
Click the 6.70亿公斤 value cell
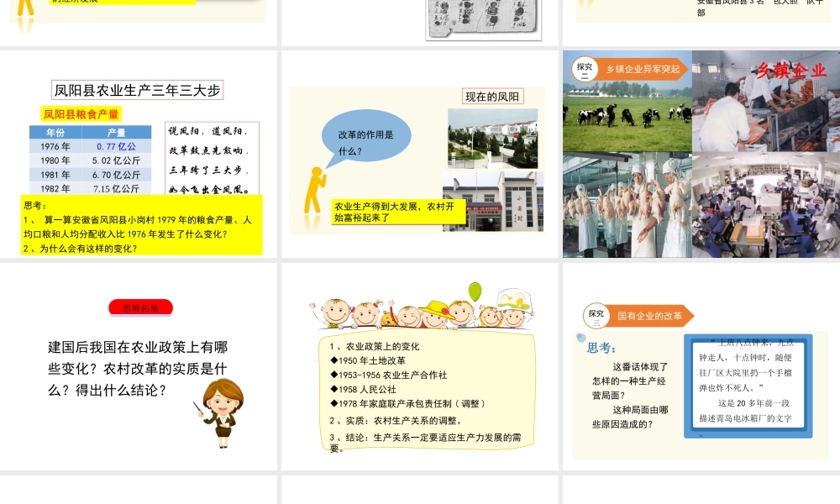point(116,175)
